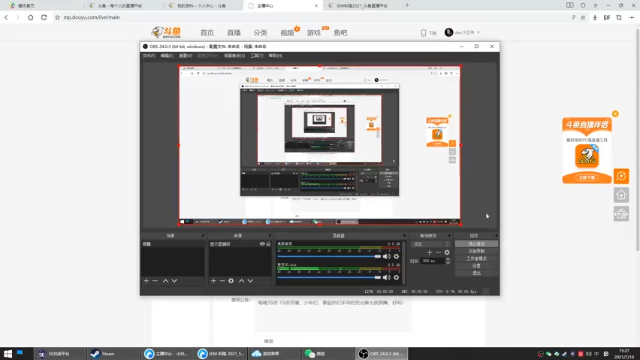Undock the Sources panel via its header icon
The width and height of the screenshot is (640, 360).
click(x=270, y=236)
